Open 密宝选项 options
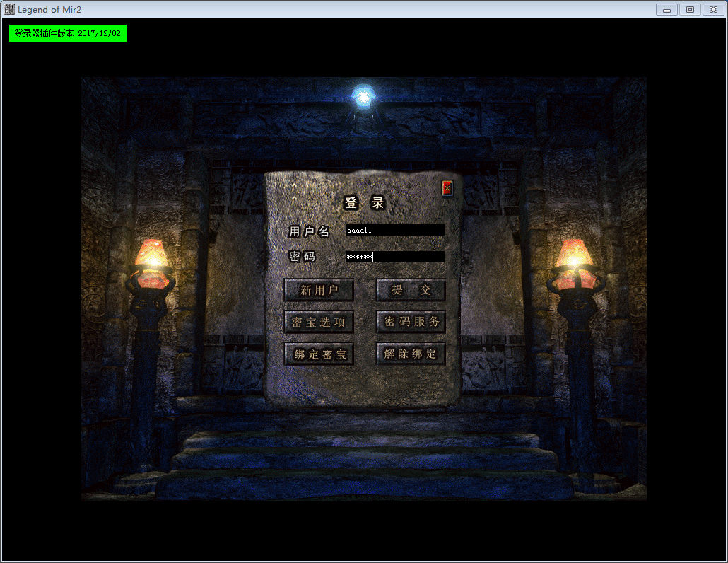728x563 pixels. coord(319,322)
